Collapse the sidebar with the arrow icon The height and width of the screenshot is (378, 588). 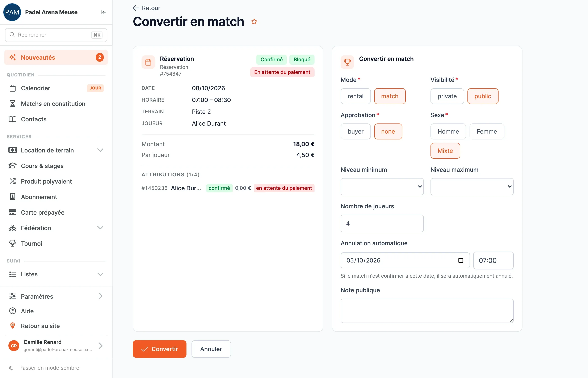103,12
